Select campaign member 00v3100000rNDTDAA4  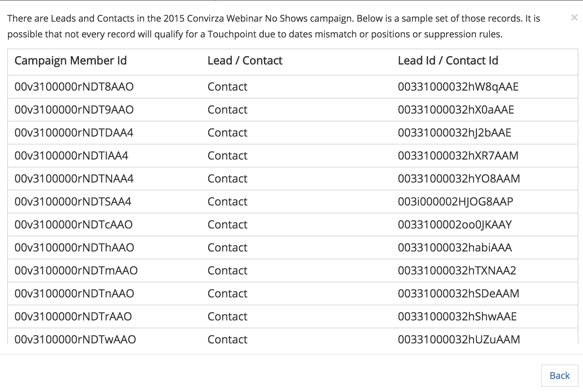click(74, 133)
